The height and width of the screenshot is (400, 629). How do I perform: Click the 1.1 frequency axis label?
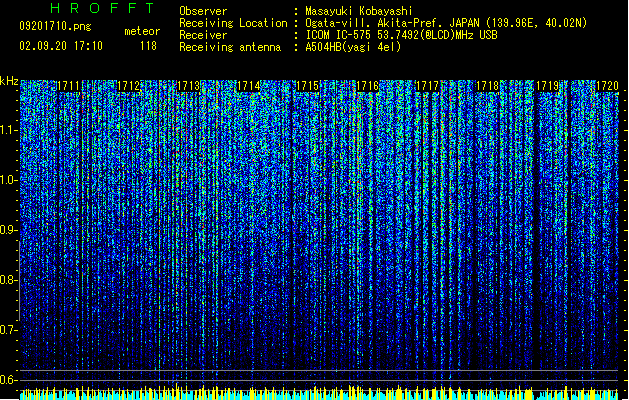point(8,130)
